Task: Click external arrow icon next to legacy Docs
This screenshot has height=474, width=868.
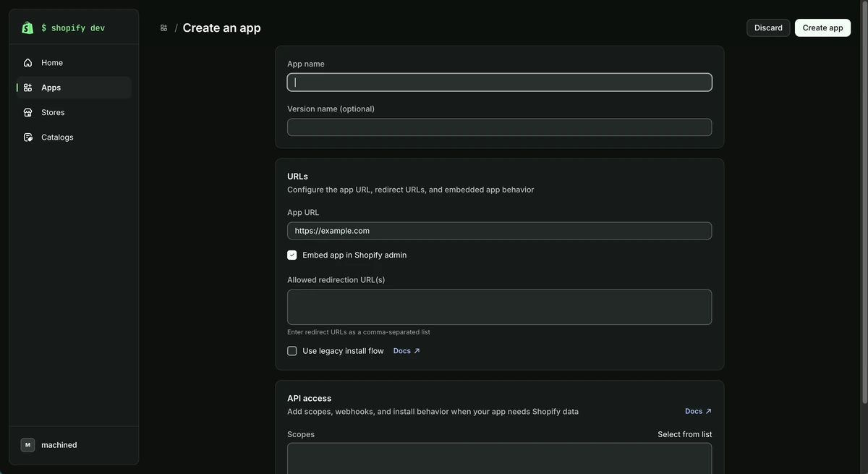Action: pyautogui.click(x=417, y=351)
